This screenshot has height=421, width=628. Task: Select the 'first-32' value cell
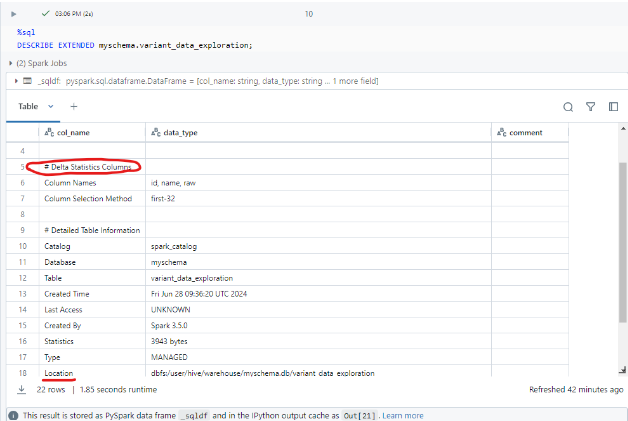click(x=318, y=199)
